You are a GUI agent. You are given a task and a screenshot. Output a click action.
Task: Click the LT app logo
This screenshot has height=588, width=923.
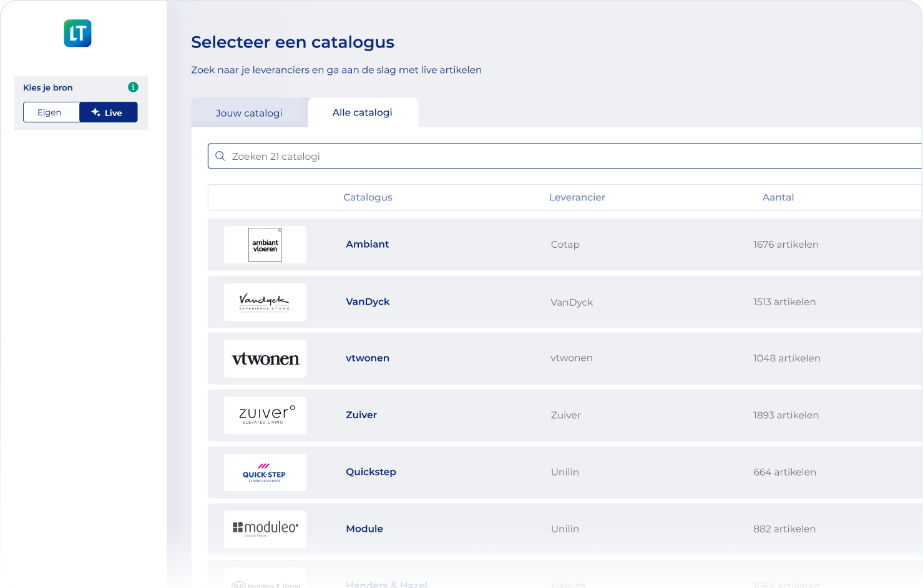pyautogui.click(x=77, y=33)
